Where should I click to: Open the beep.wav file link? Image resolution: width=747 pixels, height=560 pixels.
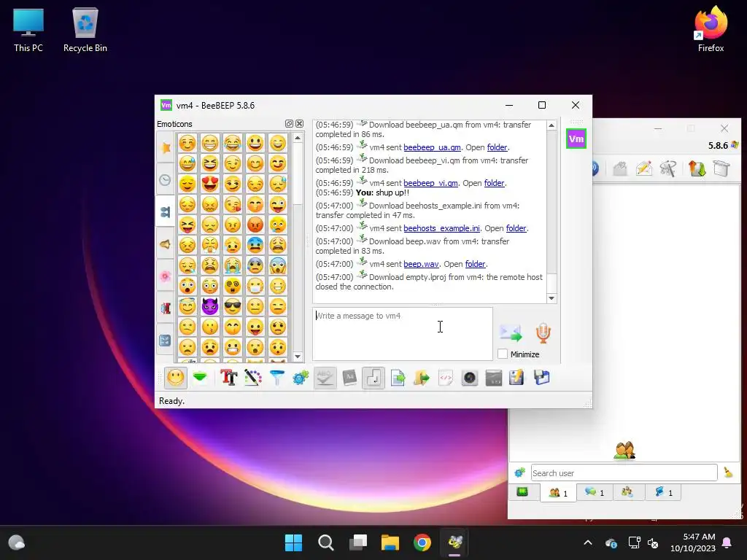point(421,264)
